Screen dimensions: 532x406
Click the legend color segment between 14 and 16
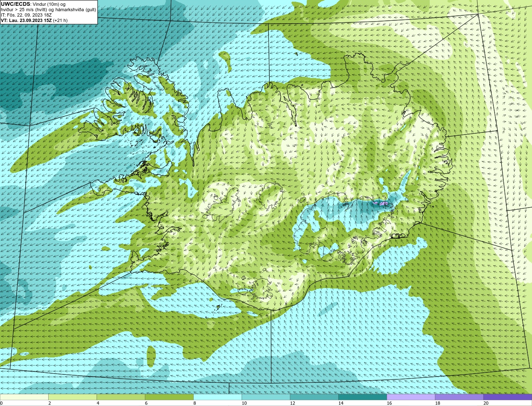tap(363, 397)
